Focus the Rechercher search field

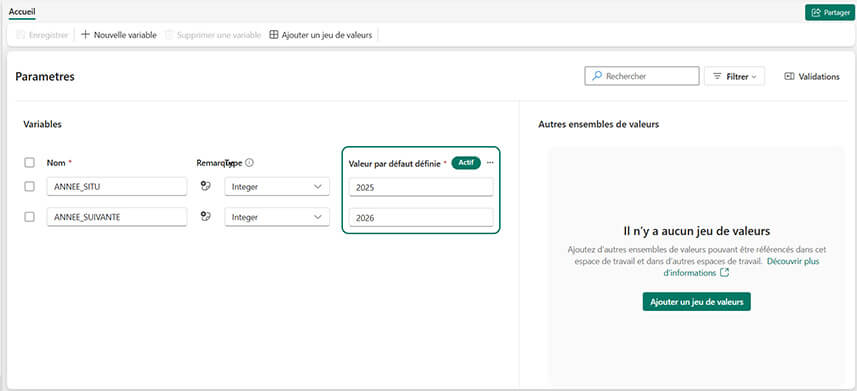642,76
